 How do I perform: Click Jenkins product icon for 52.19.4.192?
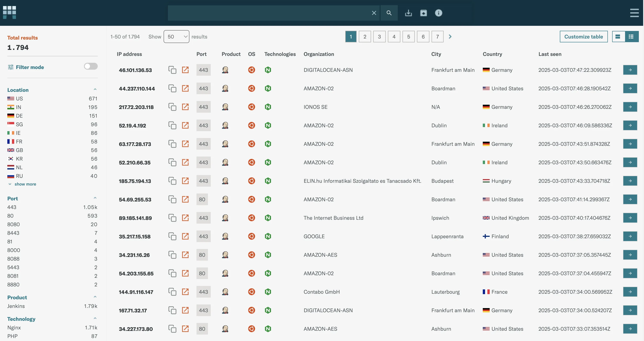pyautogui.click(x=225, y=125)
